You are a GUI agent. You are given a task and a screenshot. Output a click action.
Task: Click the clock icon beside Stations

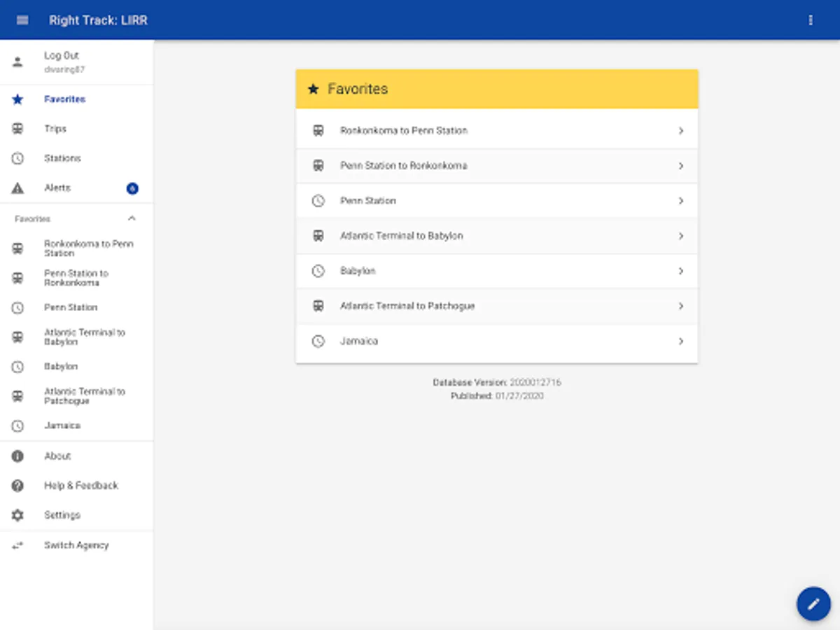point(17,158)
